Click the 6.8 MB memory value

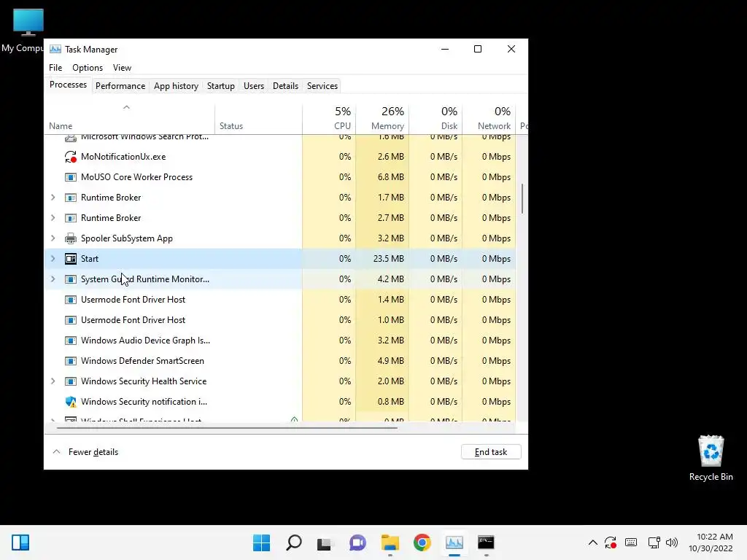[x=391, y=177]
